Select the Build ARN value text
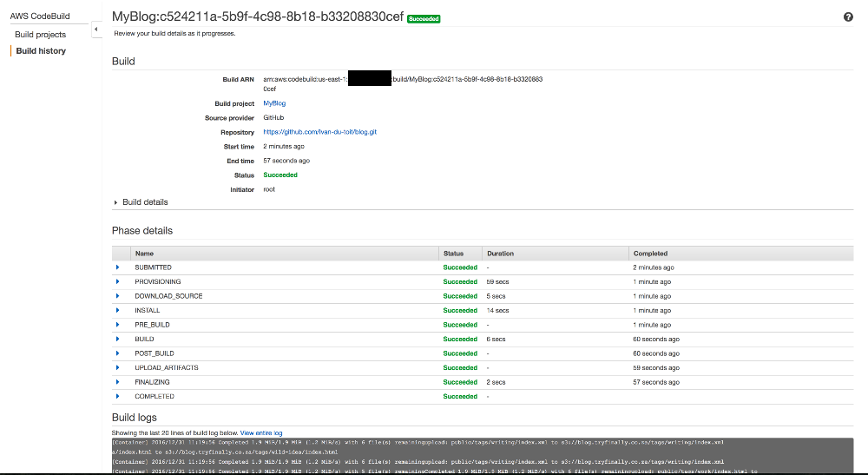The height and width of the screenshot is (475, 868). click(x=403, y=84)
